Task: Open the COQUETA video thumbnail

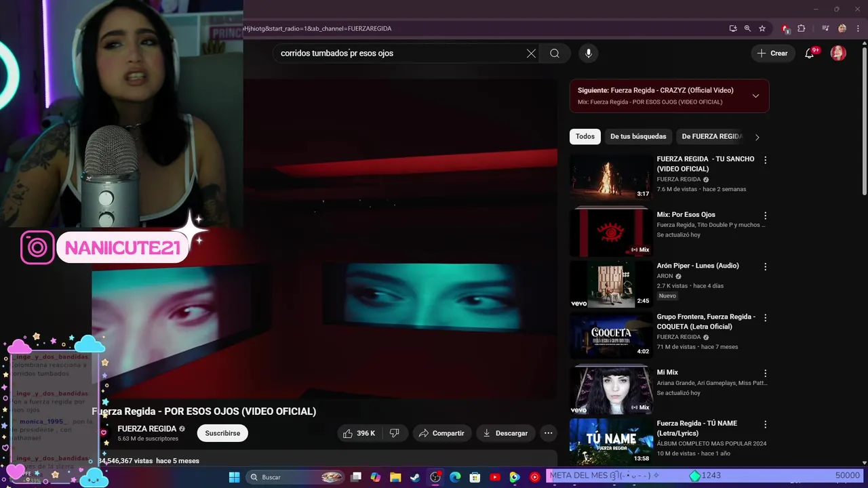Action: pos(611,335)
